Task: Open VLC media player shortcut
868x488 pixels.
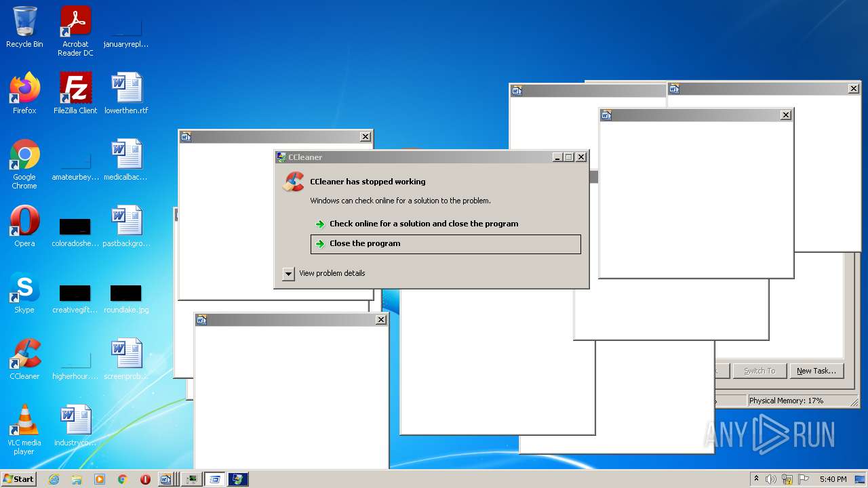Action: 24,430
